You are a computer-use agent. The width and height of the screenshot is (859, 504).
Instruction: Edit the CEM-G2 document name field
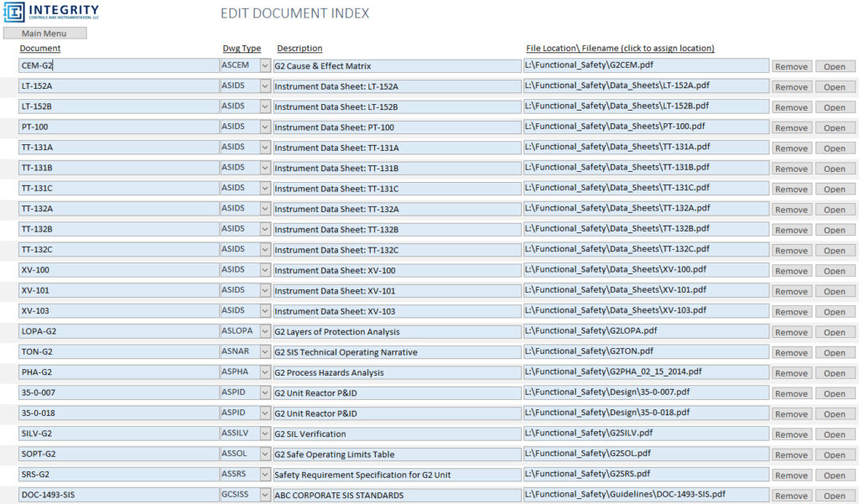tap(117, 65)
